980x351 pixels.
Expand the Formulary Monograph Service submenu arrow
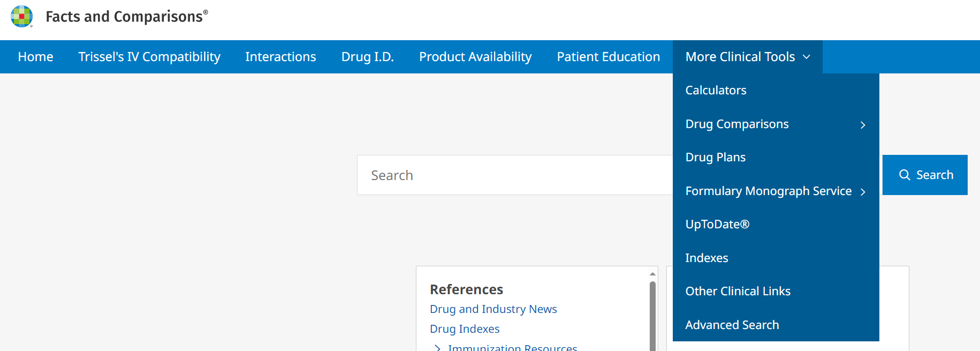[862, 192]
